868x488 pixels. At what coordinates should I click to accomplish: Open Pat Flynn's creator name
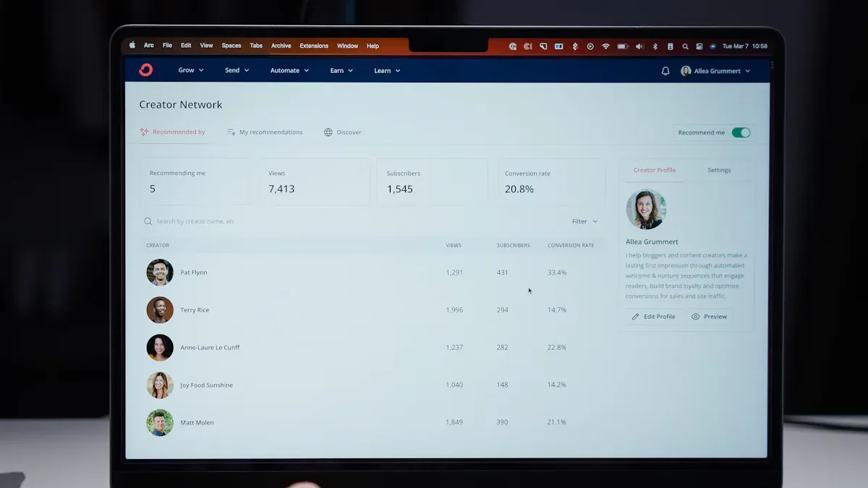click(x=194, y=273)
